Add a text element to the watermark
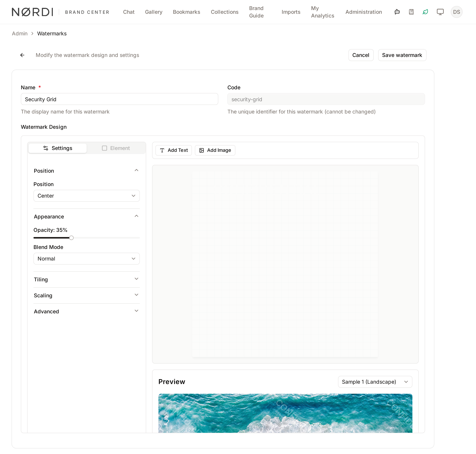Image resolution: width=476 pixels, height=454 pixels. [x=174, y=150]
